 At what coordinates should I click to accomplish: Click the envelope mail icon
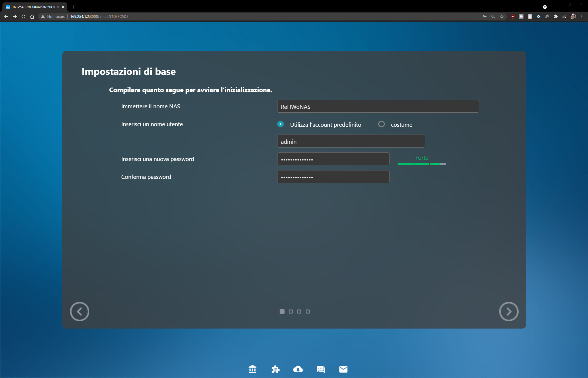coord(343,369)
